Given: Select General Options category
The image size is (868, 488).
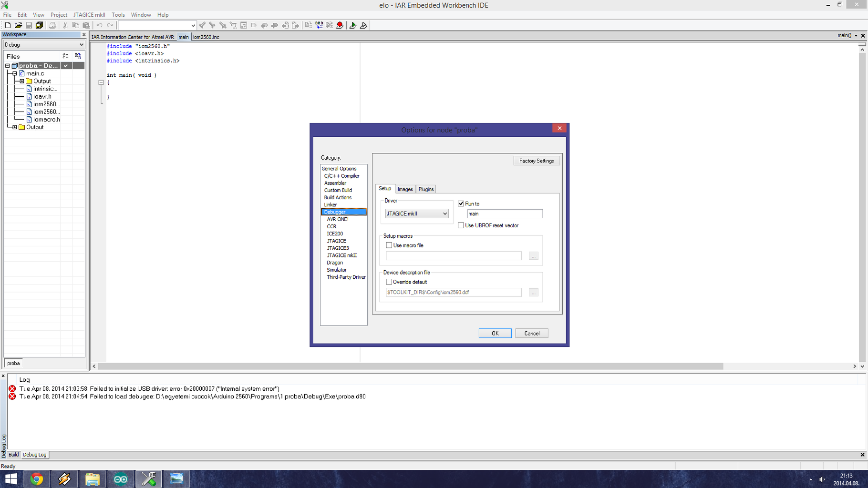Looking at the screenshot, I should [x=339, y=169].
